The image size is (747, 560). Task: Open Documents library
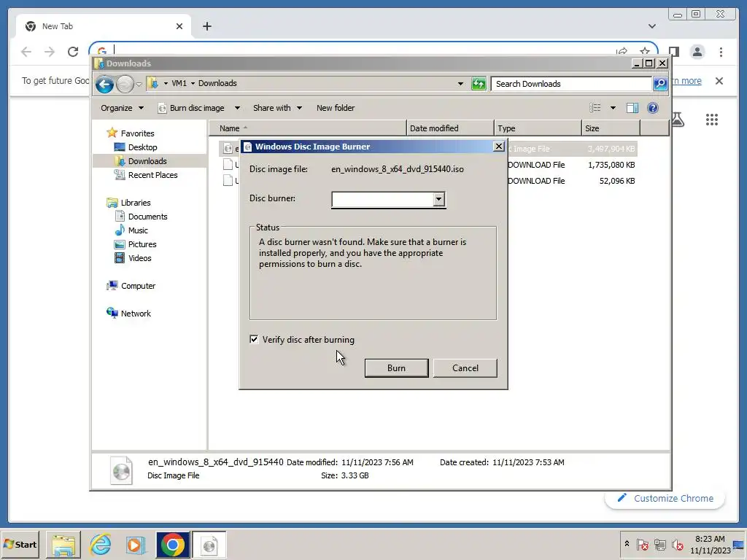pos(147,216)
